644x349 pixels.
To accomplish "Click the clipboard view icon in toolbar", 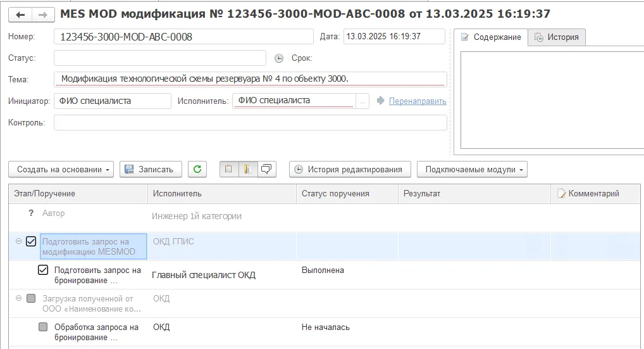I will [x=228, y=169].
